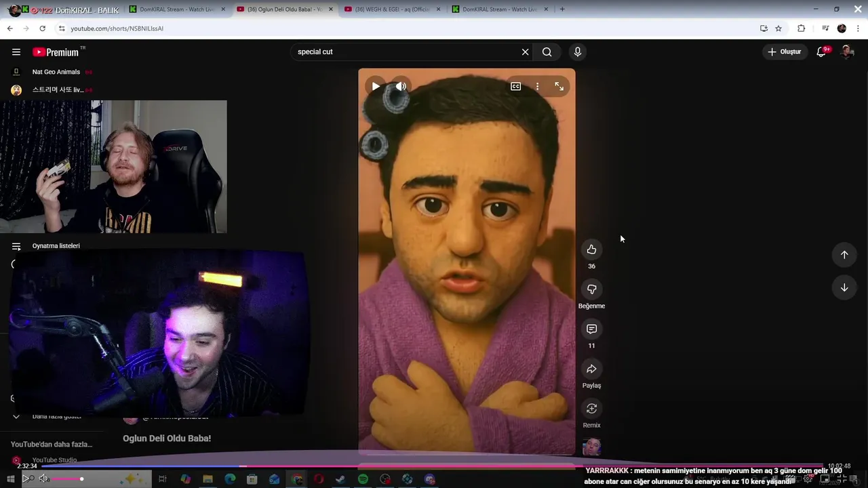Play the Shorts video

pyautogui.click(x=376, y=86)
